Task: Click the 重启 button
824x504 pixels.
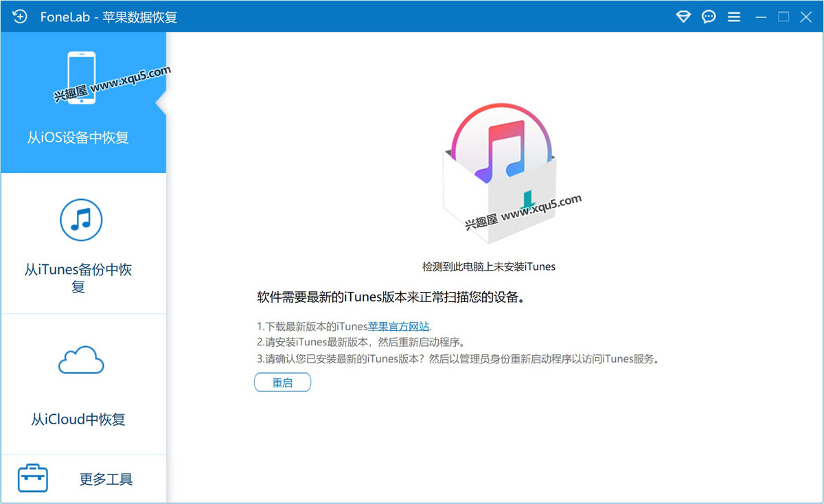Action: [282, 382]
